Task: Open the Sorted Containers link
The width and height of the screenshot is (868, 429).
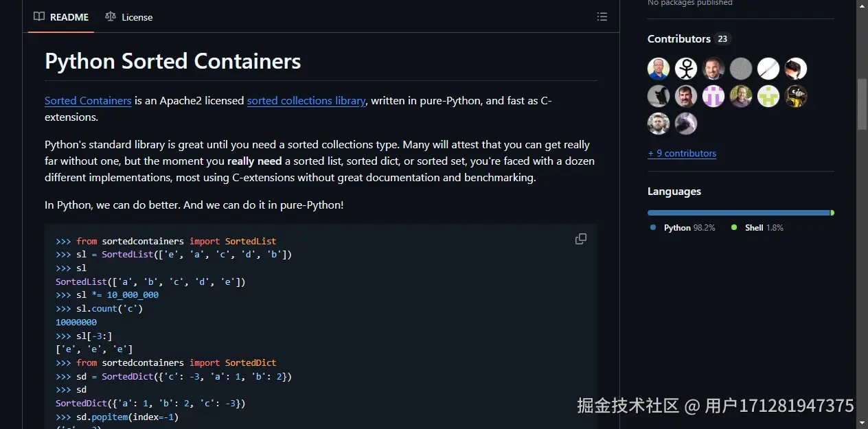Action: click(x=88, y=100)
